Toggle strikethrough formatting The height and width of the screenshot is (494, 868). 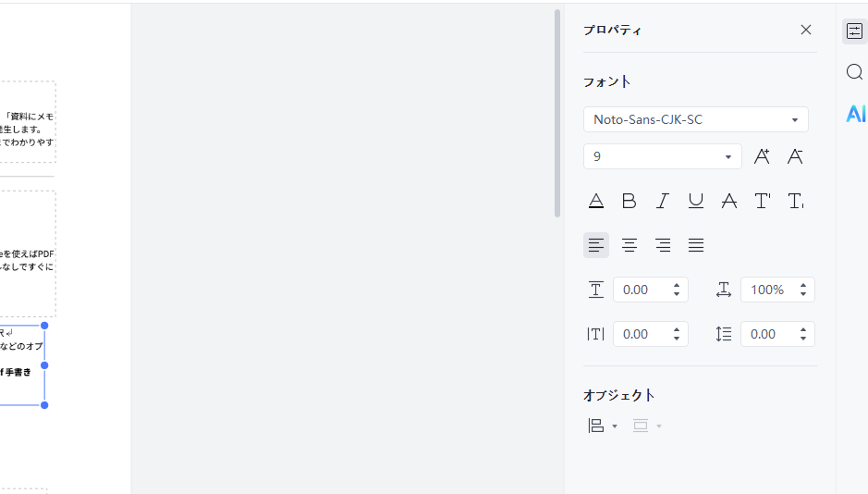[728, 201]
